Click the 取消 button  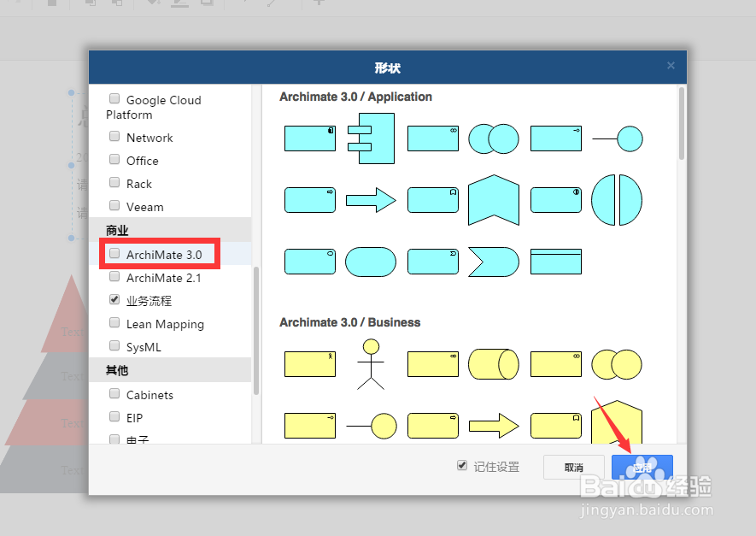pos(574,467)
